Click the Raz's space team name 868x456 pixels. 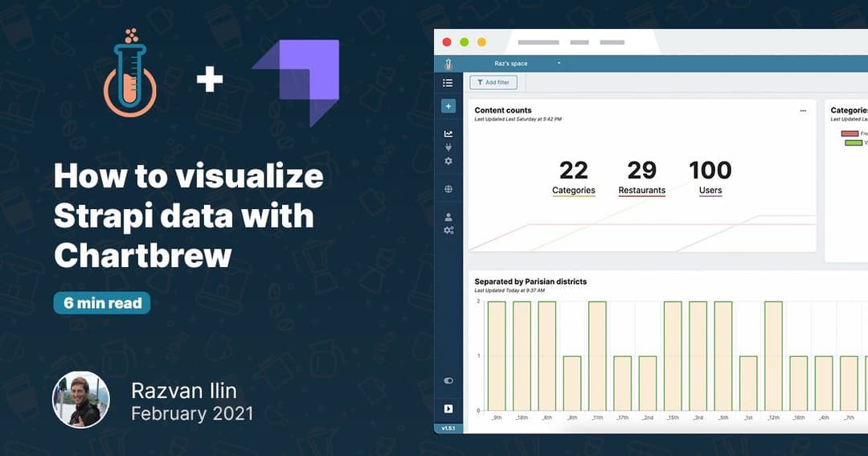point(510,64)
